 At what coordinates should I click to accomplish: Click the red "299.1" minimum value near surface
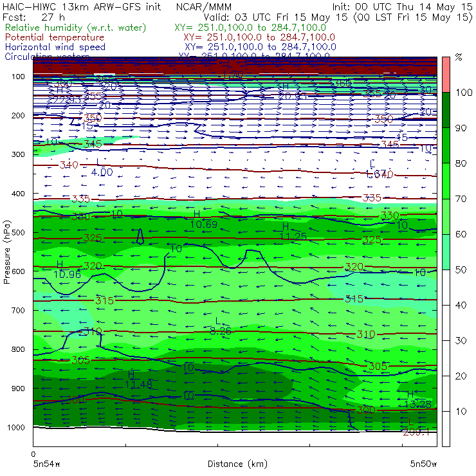tap(416, 432)
